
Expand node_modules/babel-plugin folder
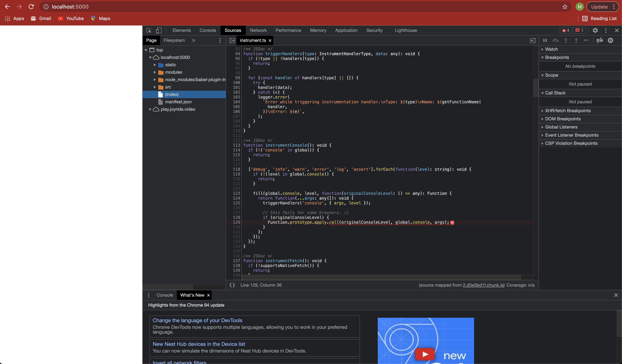(155, 80)
